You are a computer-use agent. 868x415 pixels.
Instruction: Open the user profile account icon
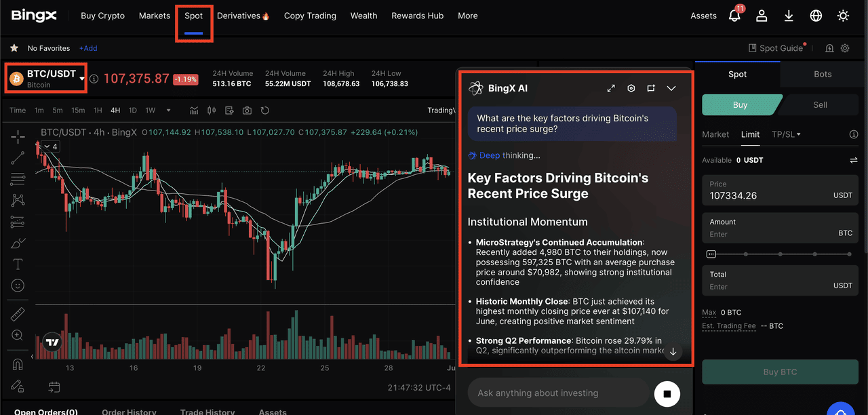tap(762, 16)
